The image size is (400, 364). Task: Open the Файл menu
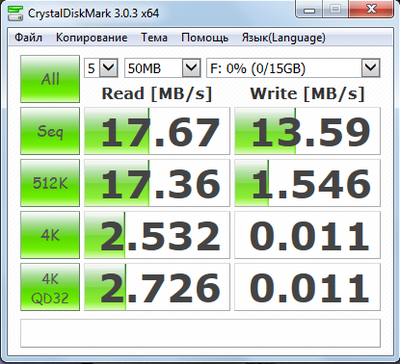pyautogui.click(x=28, y=38)
